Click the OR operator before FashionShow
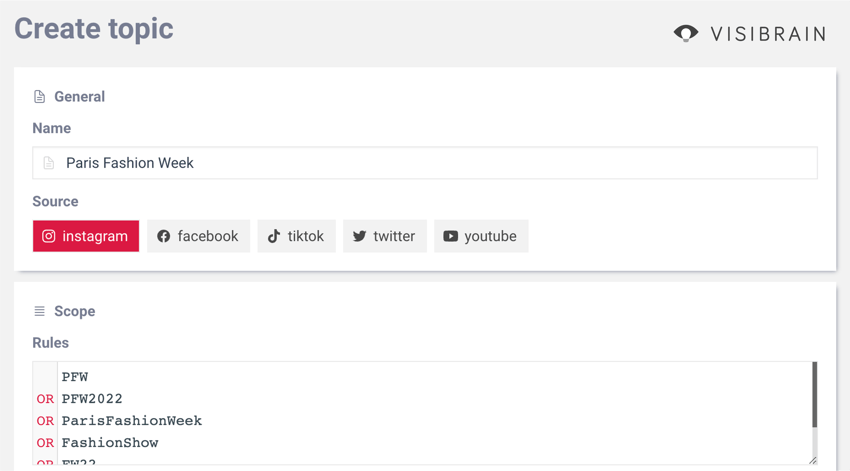This screenshot has height=471, width=850. 46,443
